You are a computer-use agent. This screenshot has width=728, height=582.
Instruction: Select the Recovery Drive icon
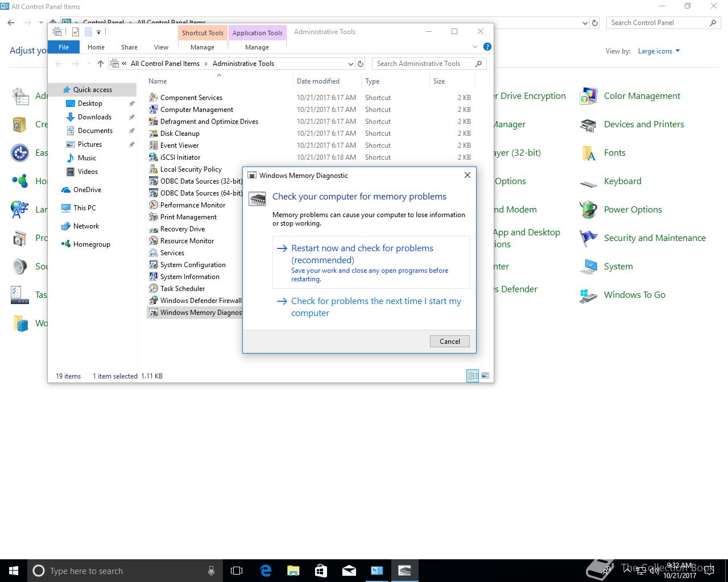[x=153, y=229]
